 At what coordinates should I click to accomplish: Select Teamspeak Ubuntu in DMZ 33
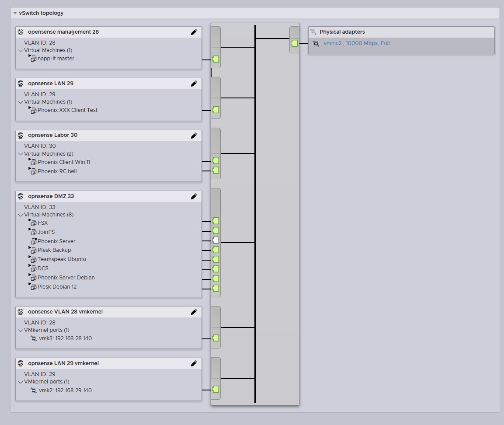click(x=62, y=259)
